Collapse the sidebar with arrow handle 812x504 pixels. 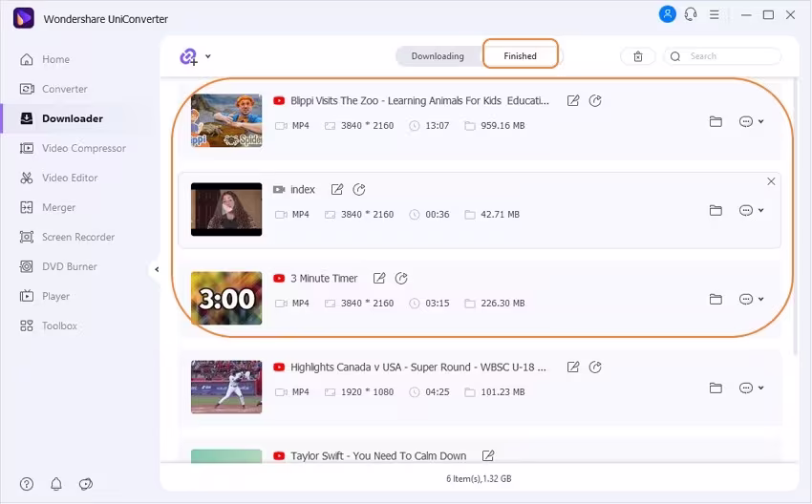pyautogui.click(x=157, y=269)
